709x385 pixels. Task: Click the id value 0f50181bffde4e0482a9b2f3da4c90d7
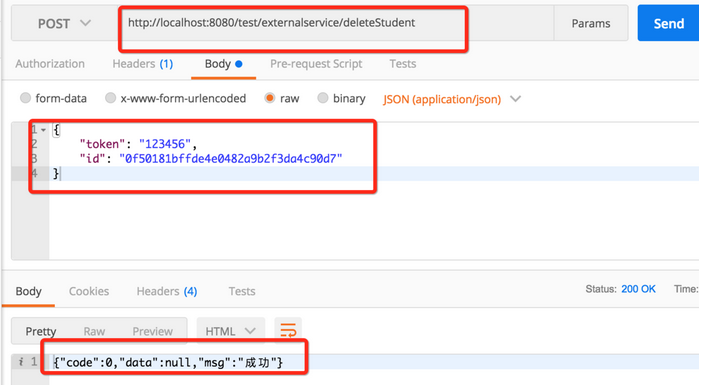click(231, 158)
